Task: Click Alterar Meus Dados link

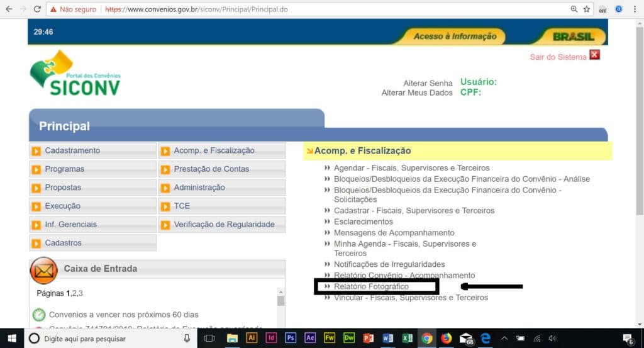Action: [x=417, y=93]
